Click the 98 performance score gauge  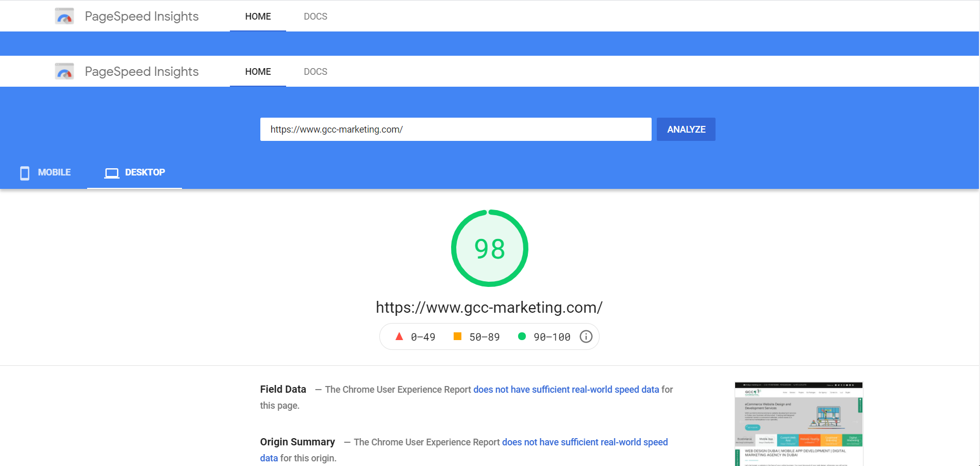(x=490, y=248)
